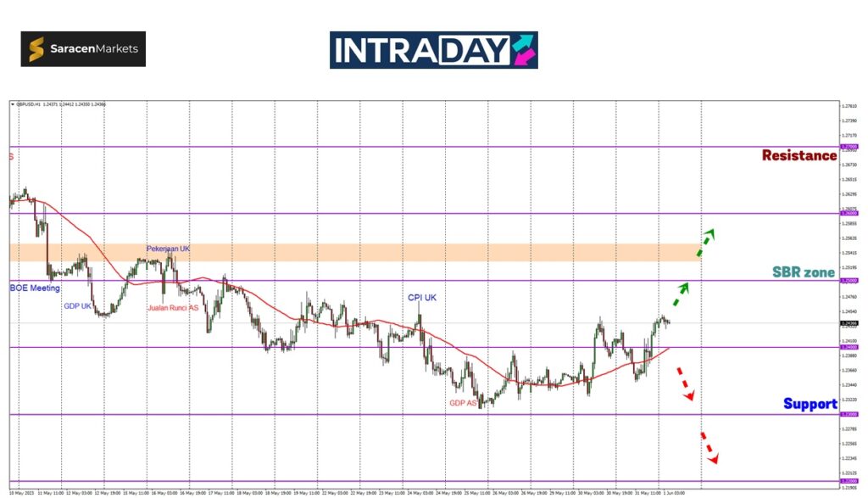Click the Pekerjaan UK event label
868x498 pixels.
(168, 249)
